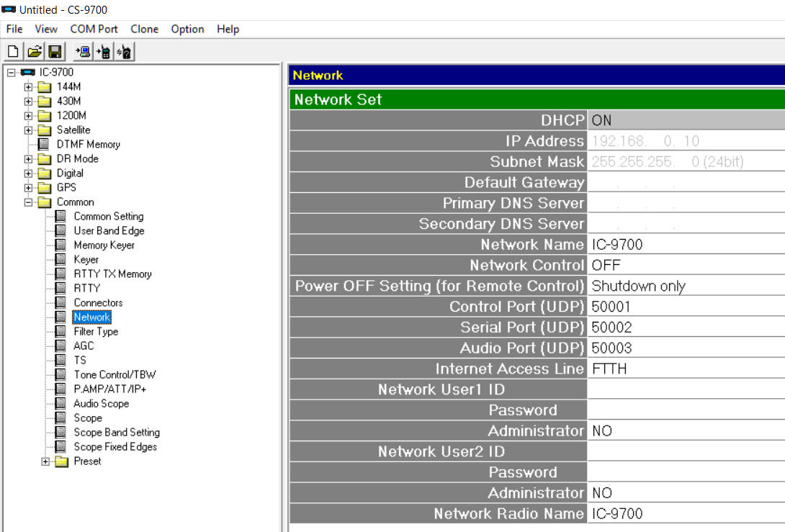
Task: Change the Shutdown only power setting
Action: [x=686, y=286]
